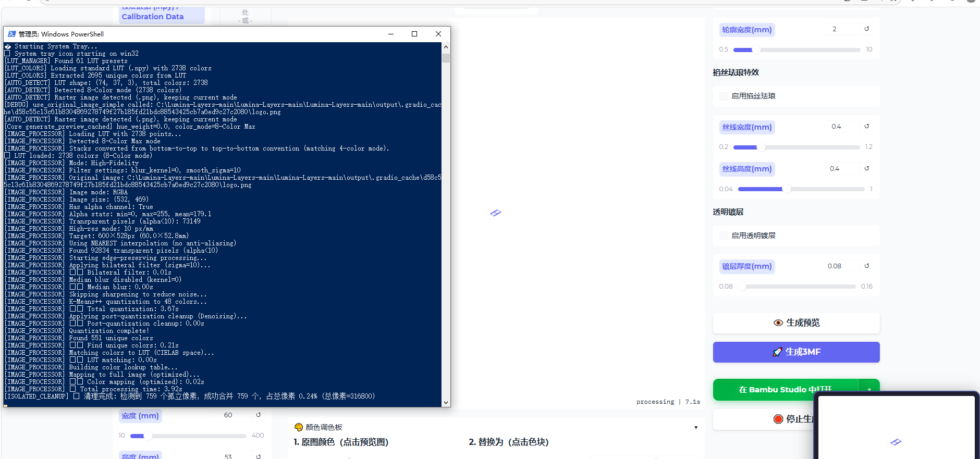This screenshot has height=459, width=980.
Task: Click the PowerShell icon in the window title bar
Action: pos(11,34)
